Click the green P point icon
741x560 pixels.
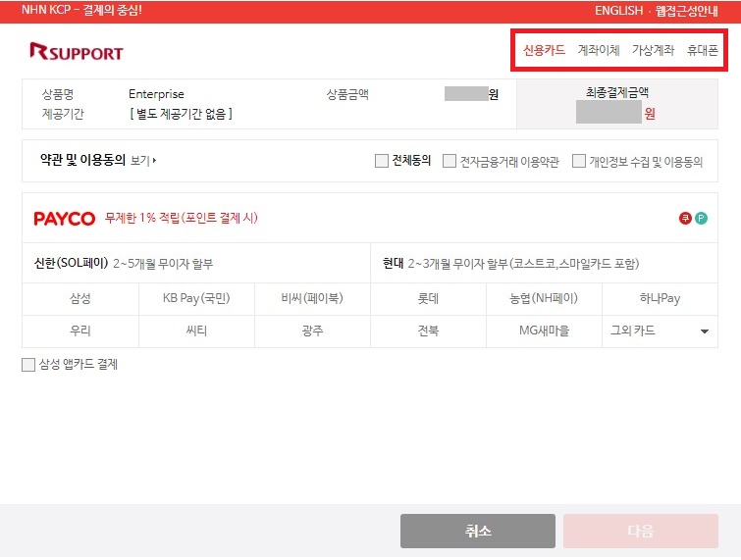(x=702, y=218)
